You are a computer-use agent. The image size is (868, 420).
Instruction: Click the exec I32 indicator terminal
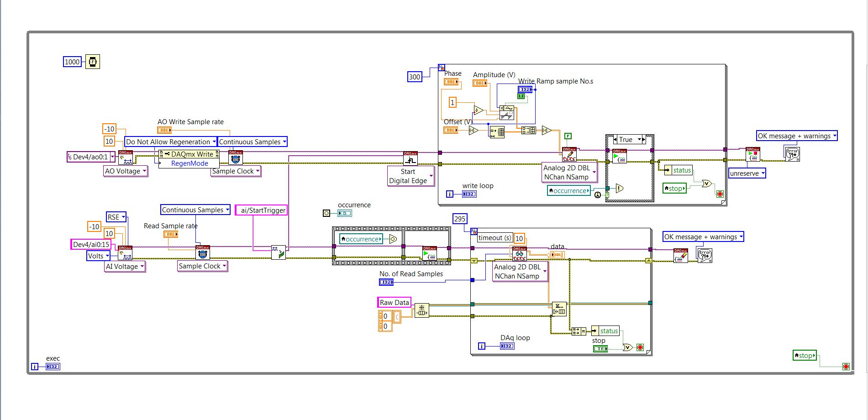point(53,367)
